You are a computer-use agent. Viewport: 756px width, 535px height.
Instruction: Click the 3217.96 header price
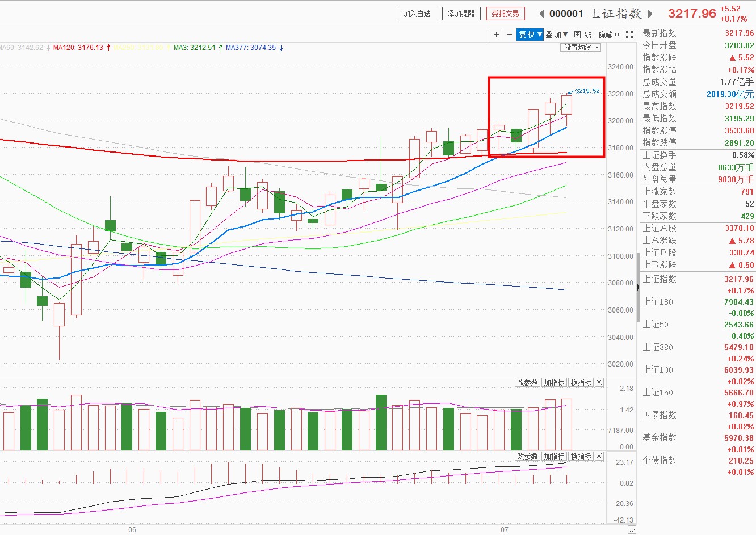pos(692,14)
